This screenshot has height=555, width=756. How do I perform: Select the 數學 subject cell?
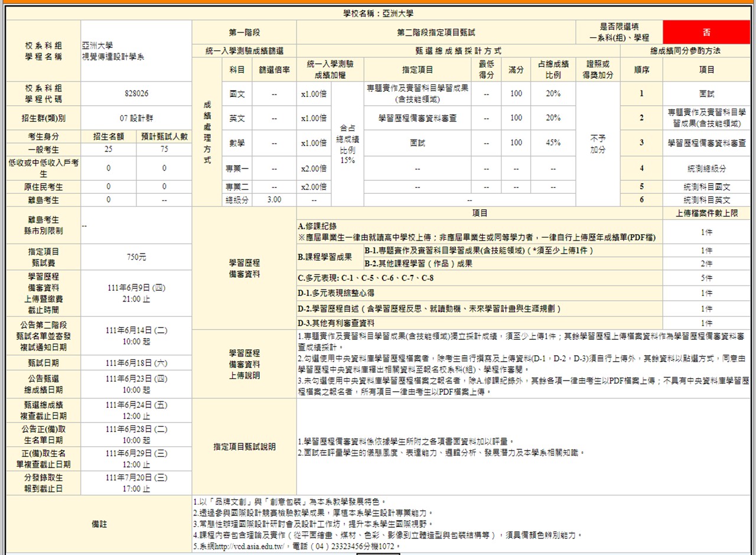(237, 143)
